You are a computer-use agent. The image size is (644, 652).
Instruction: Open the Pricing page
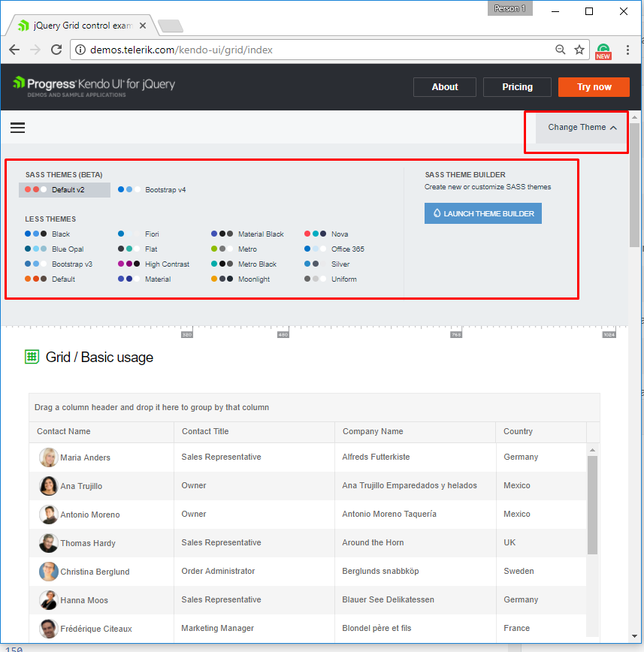click(517, 87)
